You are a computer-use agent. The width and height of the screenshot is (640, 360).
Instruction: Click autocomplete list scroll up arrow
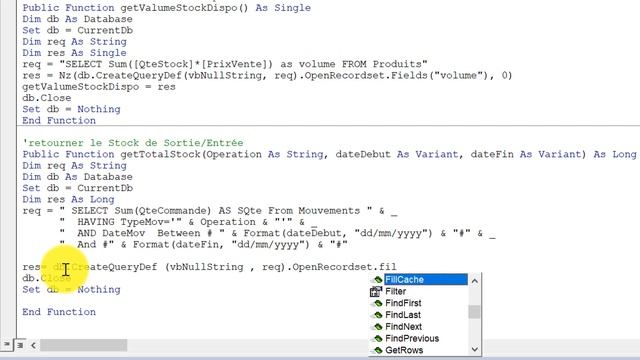(474, 281)
